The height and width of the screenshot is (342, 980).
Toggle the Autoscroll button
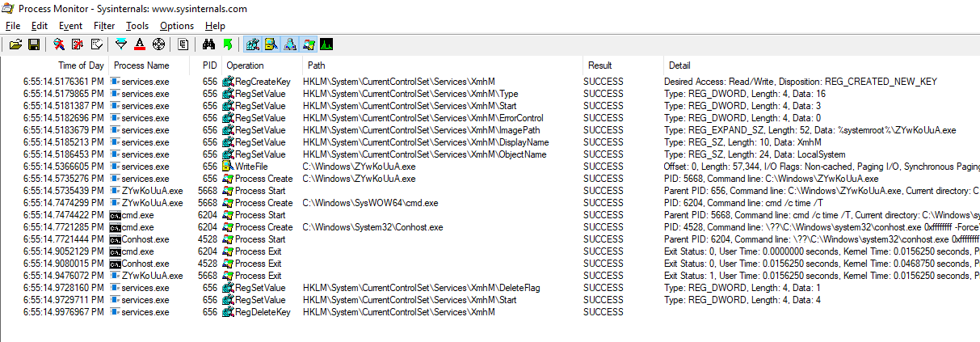(x=78, y=44)
